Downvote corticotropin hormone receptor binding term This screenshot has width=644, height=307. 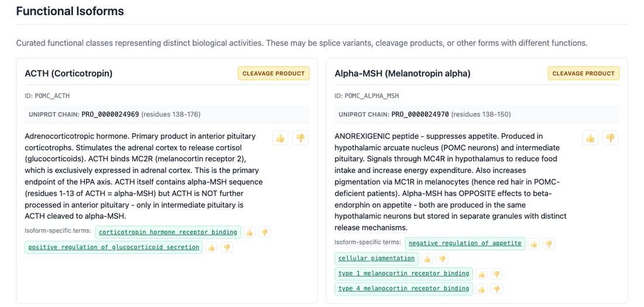pyautogui.click(x=265, y=232)
